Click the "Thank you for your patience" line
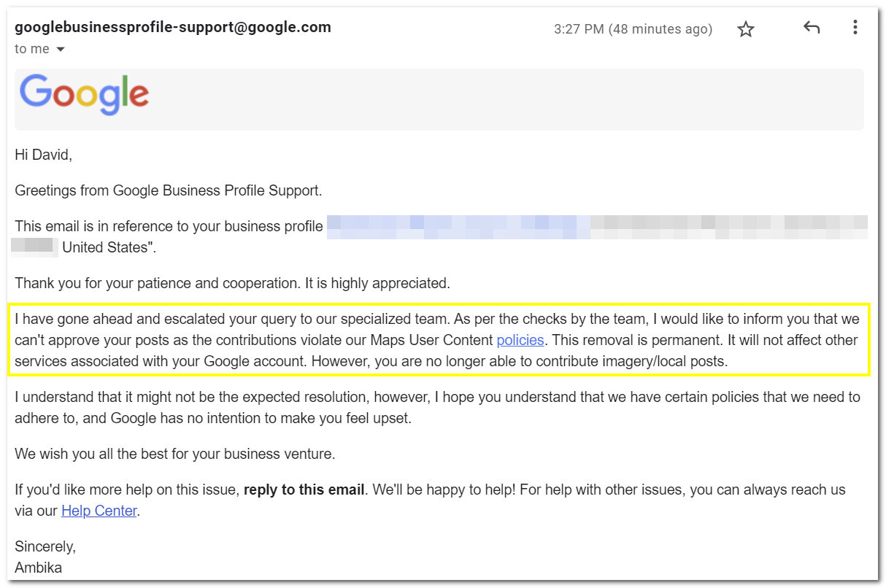Viewport: 886px width, 588px height. point(232,283)
